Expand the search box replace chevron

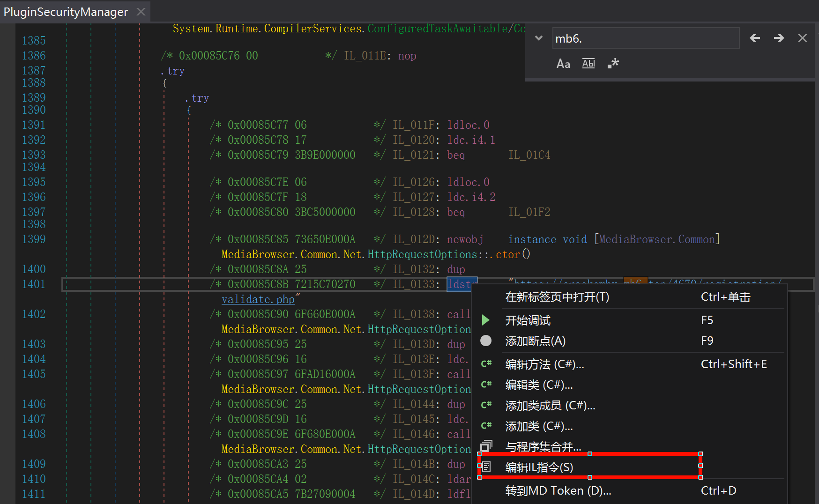[x=539, y=38]
